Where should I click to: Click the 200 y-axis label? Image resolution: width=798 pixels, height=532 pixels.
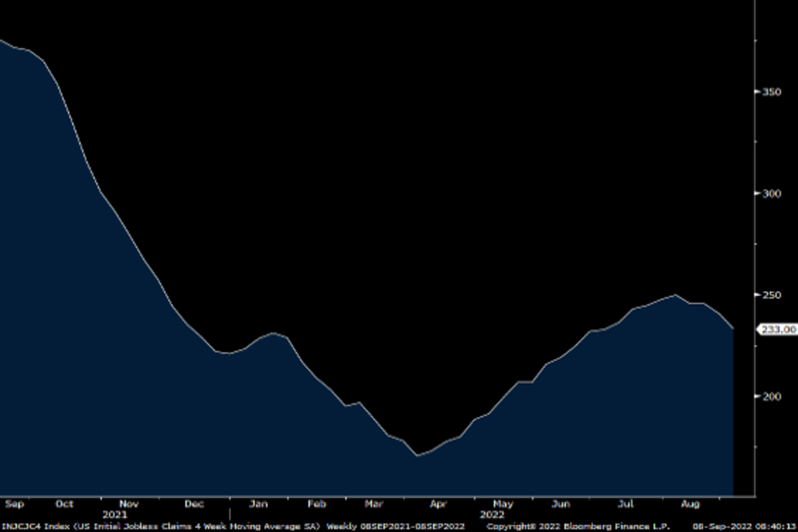pos(771,396)
